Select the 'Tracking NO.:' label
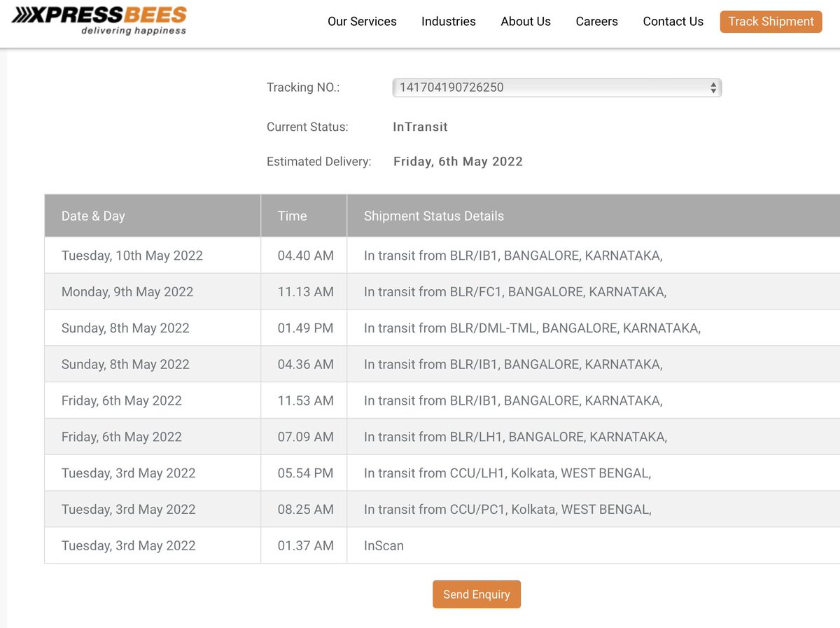The width and height of the screenshot is (840, 628). (x=303, y=88)
